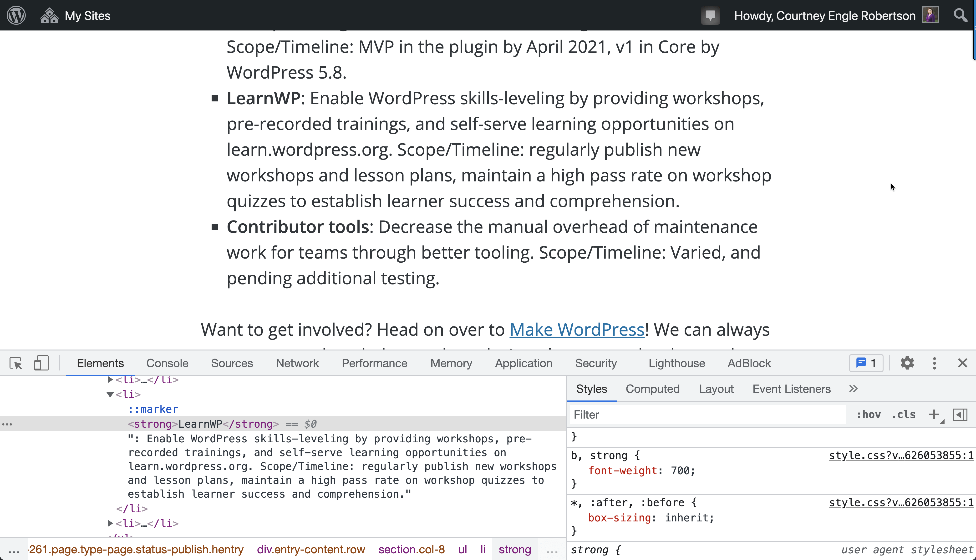The width and height of the screenshot is (976, 560).
Task: Add a new style rule plus button
Action: pyautogui.click(x=934, y=415)
